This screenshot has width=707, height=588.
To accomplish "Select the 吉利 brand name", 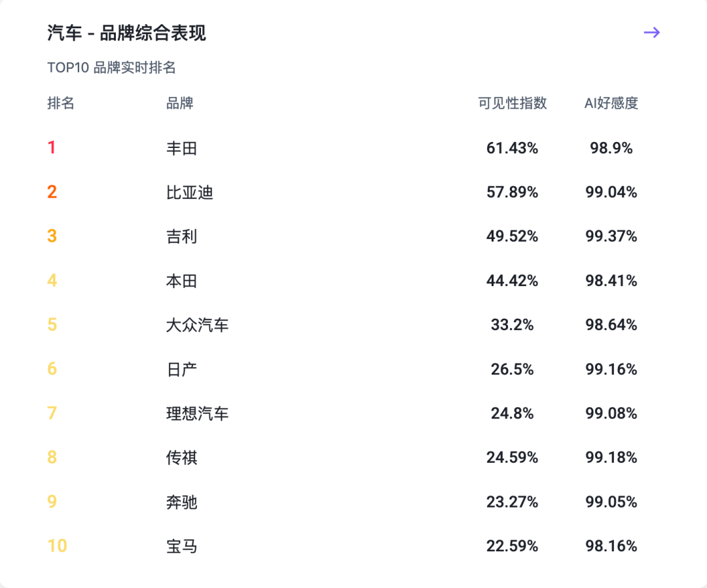I will pyautogui.click(x=181, y=236).
